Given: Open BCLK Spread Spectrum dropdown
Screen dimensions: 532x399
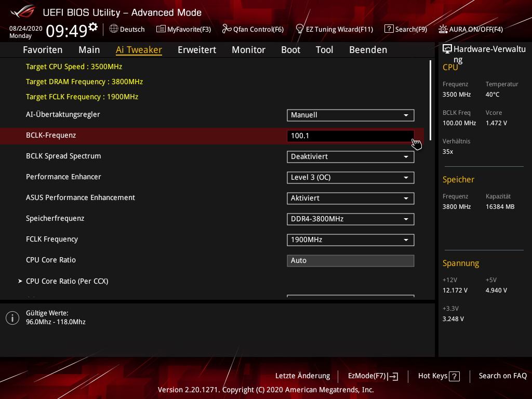Looking at the screenshot, I should [351, 157].
